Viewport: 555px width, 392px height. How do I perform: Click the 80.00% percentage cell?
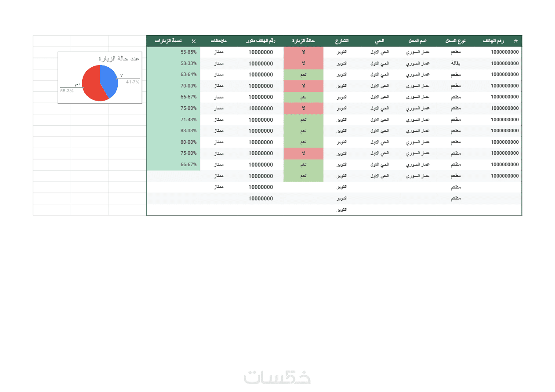pos(189,142)
